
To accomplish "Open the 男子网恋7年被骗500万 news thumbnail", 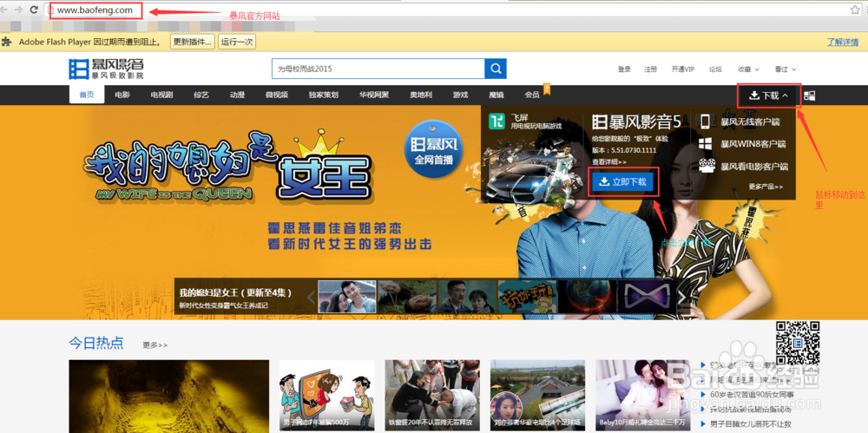I will point(326,396).
